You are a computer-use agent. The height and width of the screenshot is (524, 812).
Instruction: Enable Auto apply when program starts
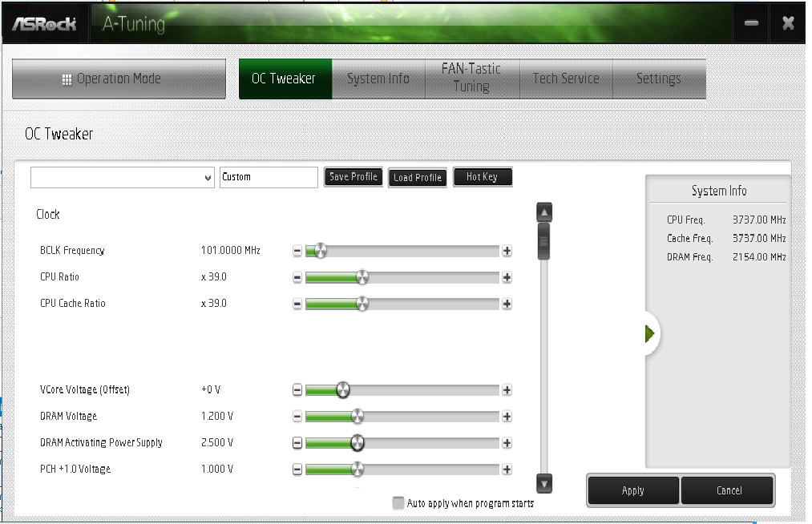click(398, 503)
